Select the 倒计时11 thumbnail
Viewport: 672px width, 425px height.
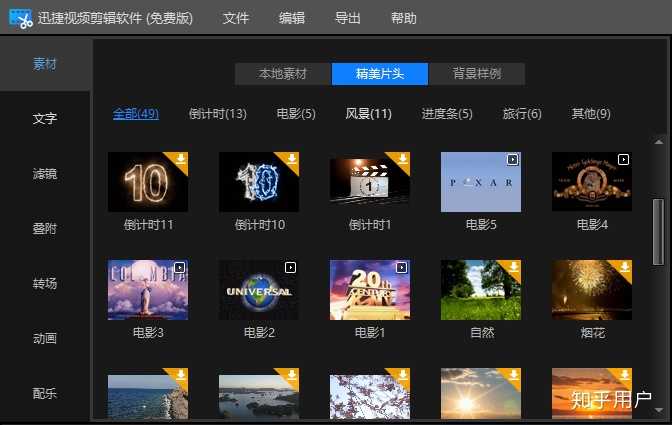(x=148, y=182)
